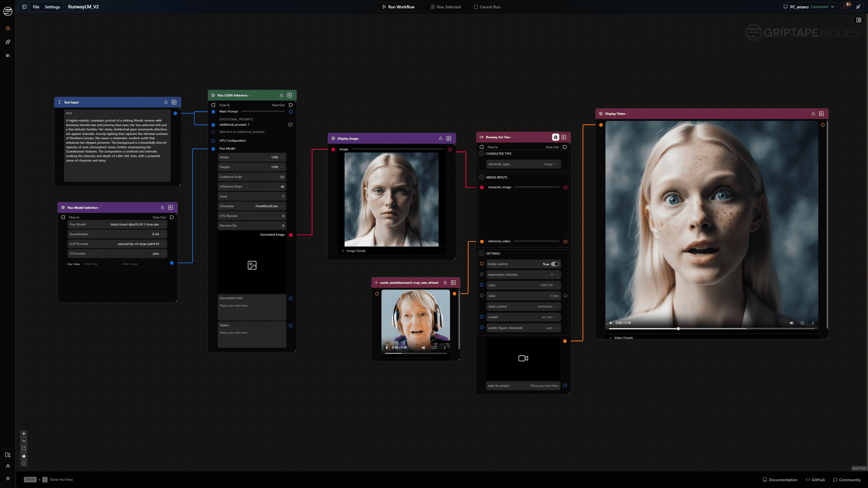Click the Run Workflow button

click(398, 6)
